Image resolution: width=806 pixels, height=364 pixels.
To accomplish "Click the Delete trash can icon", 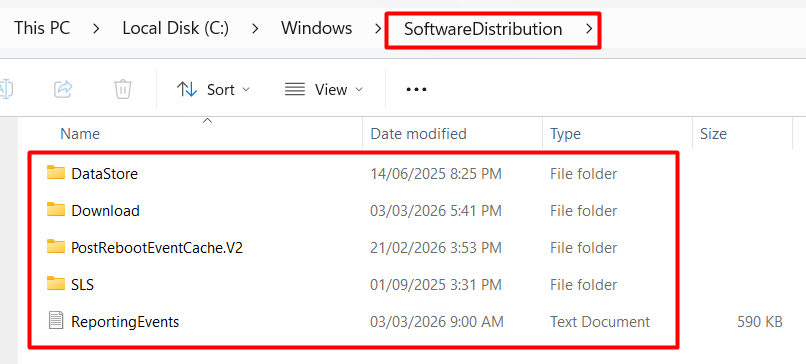I will [x=123, y=89].
